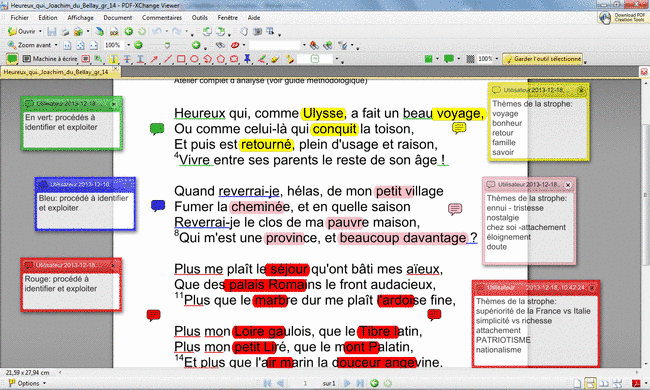Open the fill color green square dropdown
This screenshot has height=390, width=650.
click(437, 59)
